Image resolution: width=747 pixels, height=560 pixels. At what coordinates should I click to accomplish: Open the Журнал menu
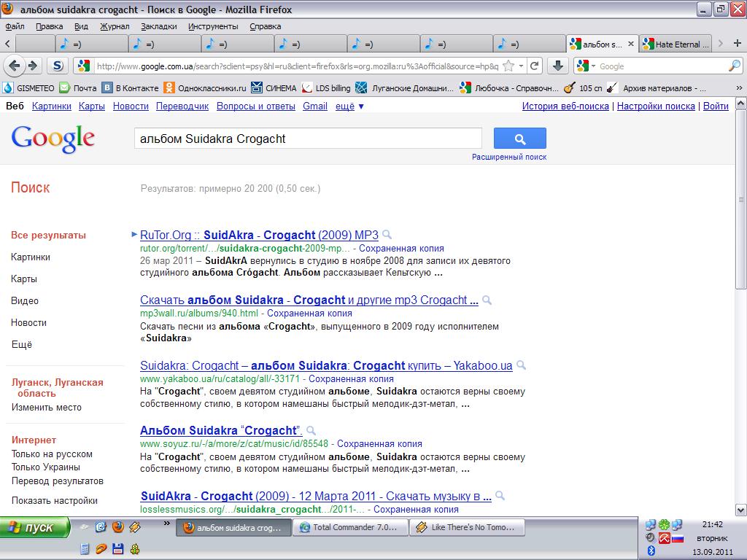click(115, 27)
